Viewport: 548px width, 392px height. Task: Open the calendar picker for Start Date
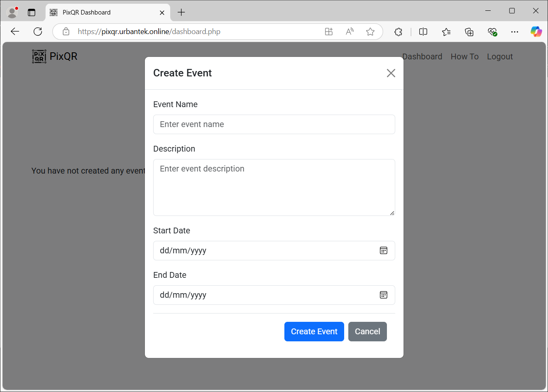383,250
